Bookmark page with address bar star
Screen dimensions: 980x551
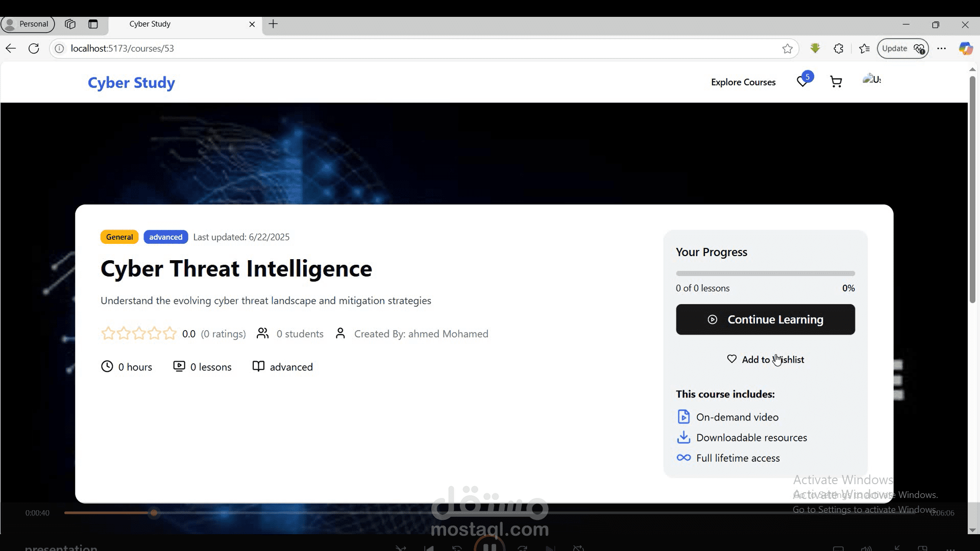pos(788,48)
